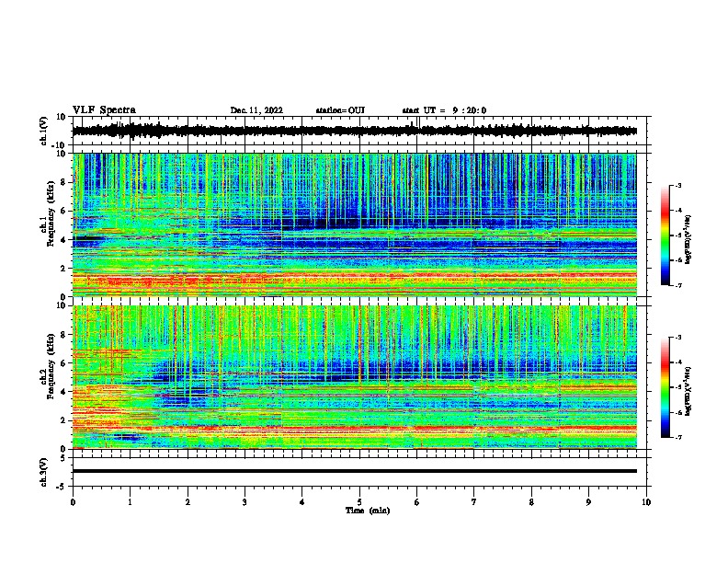Viewport: 728px width, 563px height.
Task: Click the "3" minute tick on time axis
Action: (x=245, y=502)
